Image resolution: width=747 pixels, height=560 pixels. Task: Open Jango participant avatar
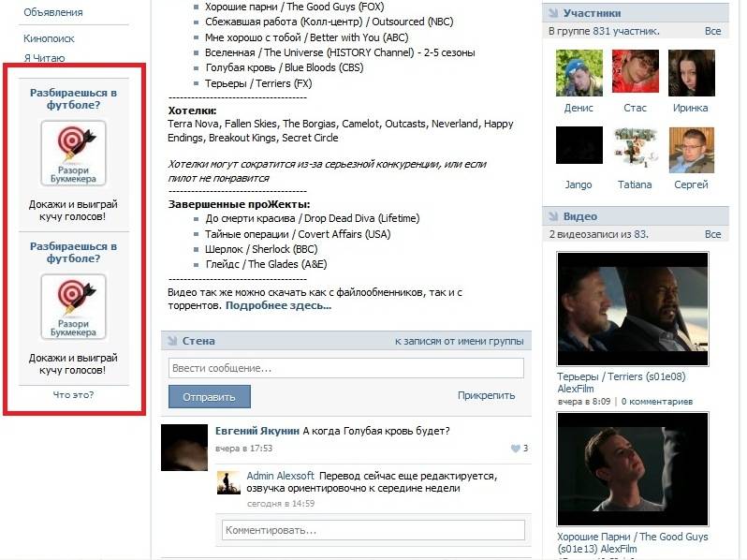pos(579,145)
